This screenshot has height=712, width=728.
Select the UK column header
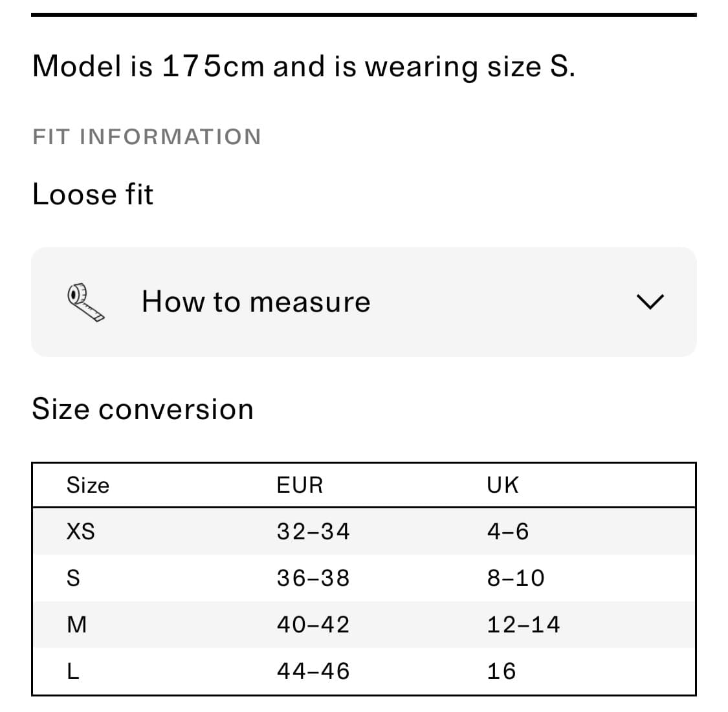pyautogui.click(x=503, y=485)
